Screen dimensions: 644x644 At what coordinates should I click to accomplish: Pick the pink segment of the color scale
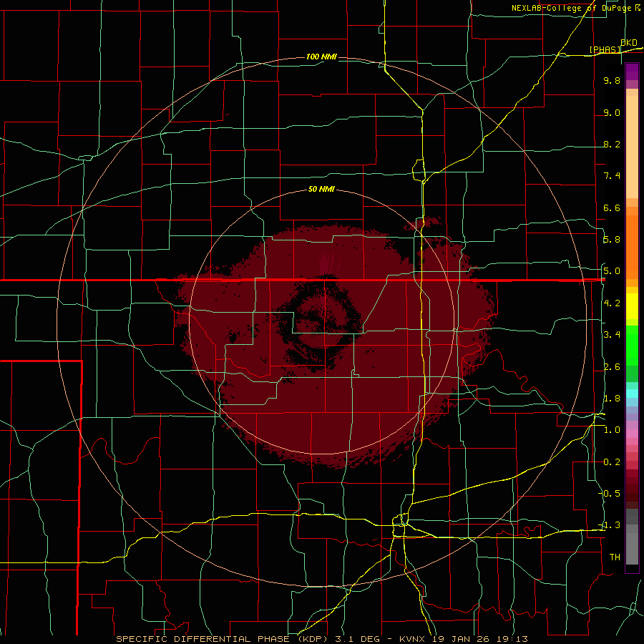coord(632,434)
